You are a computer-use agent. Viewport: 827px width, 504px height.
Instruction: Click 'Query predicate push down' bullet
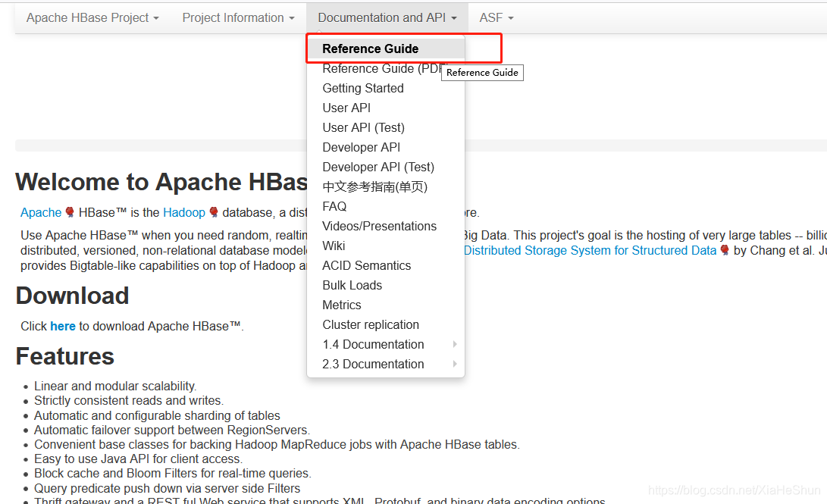[168, 488]
